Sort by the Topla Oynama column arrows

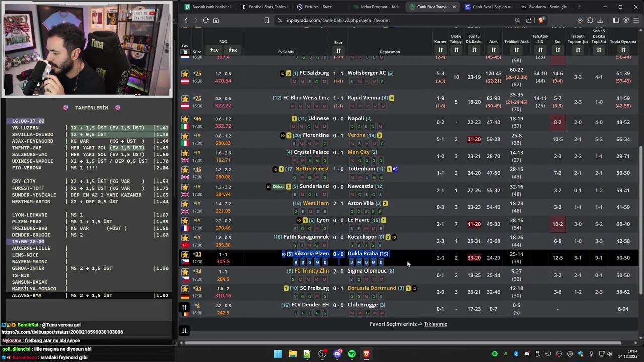623,50
